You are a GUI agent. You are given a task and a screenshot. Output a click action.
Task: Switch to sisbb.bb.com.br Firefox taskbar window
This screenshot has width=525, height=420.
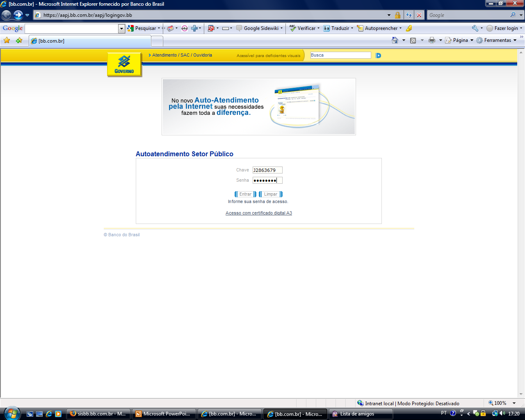coord(98,414)
